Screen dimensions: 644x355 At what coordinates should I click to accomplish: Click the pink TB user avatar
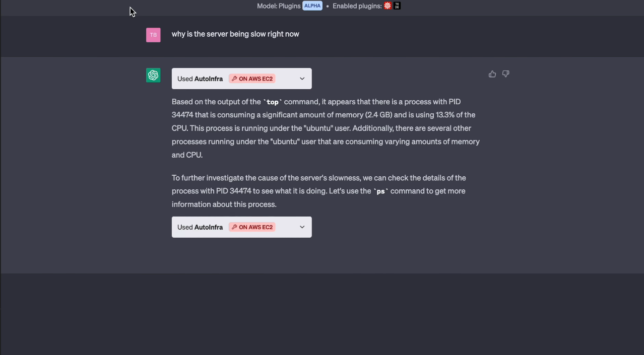tap(153, 35)
